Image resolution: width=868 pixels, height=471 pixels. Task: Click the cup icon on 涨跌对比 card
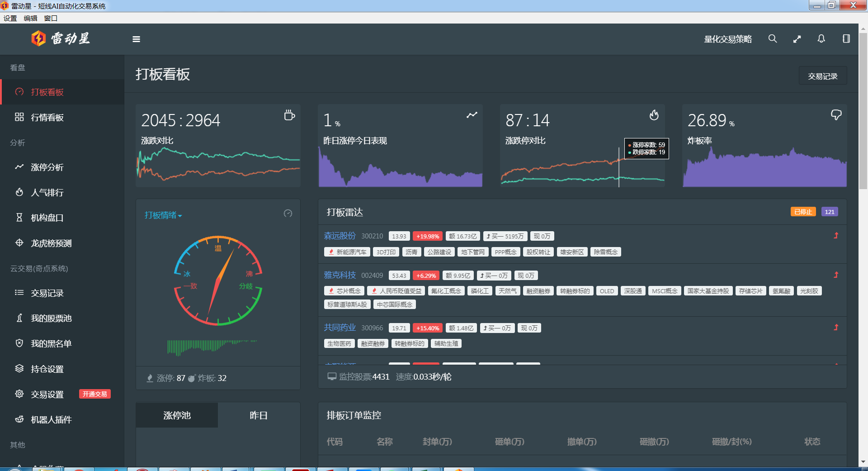[x=289, y=115]
